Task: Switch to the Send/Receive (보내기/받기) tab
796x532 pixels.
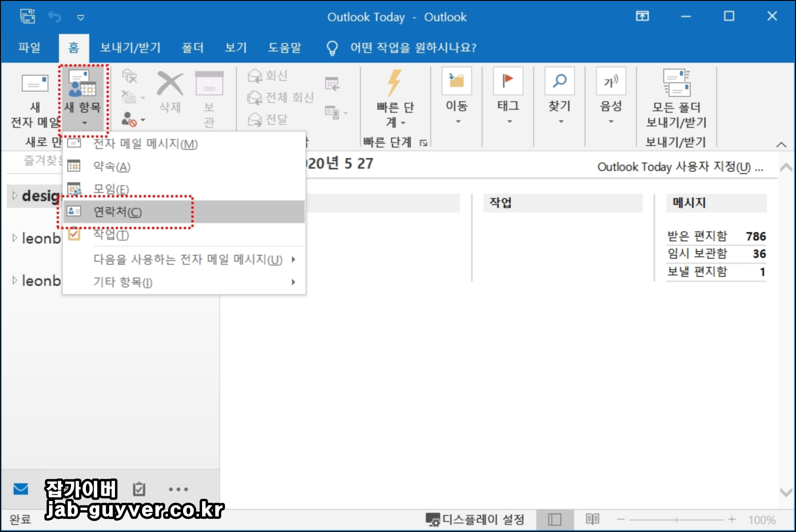Action: (130, 47)
